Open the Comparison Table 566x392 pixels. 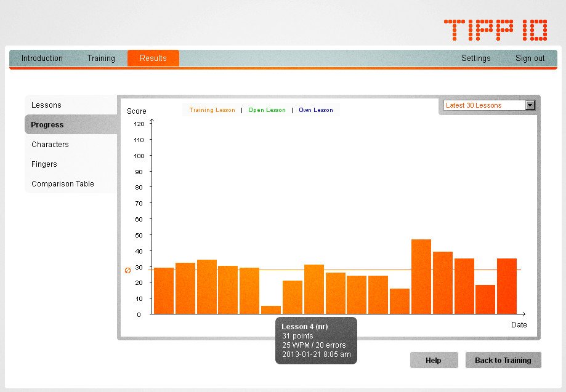pyautogui.click(x=71, y=183)
